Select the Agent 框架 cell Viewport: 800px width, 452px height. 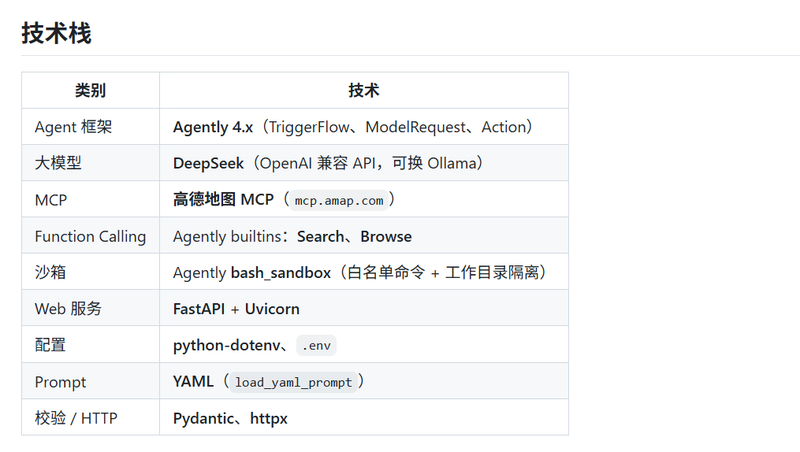[90, 127]
